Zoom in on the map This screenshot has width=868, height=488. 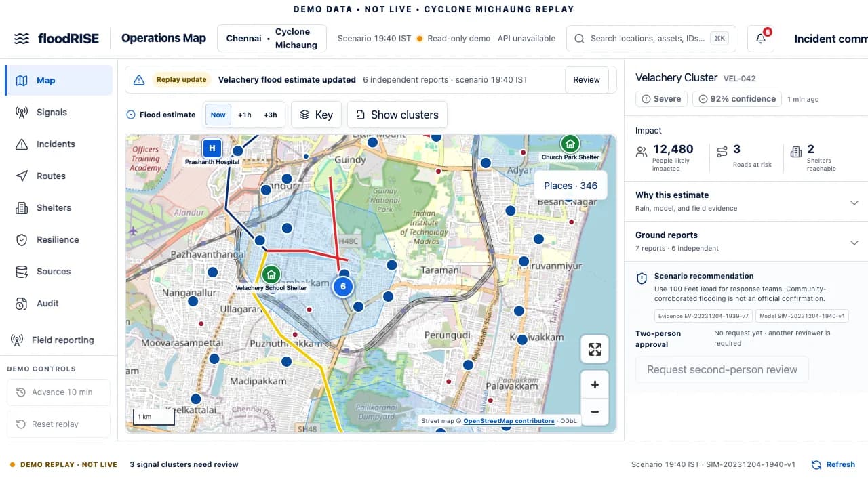click(x=595, y=384)
